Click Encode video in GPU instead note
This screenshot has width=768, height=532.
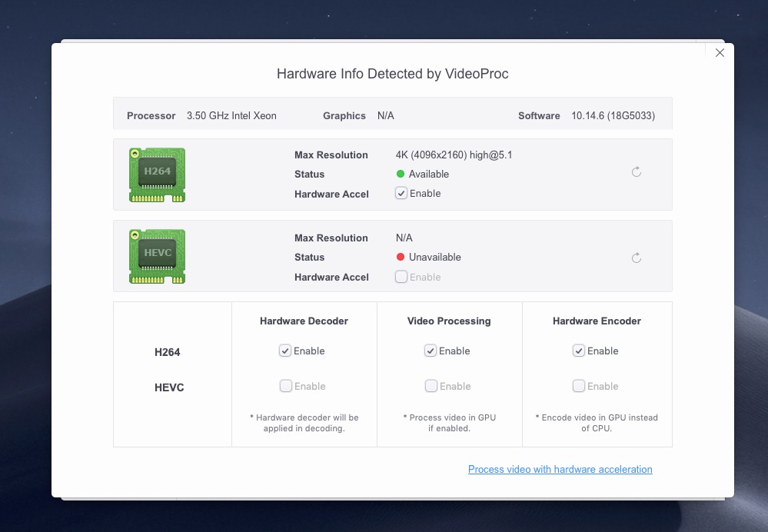597,423
